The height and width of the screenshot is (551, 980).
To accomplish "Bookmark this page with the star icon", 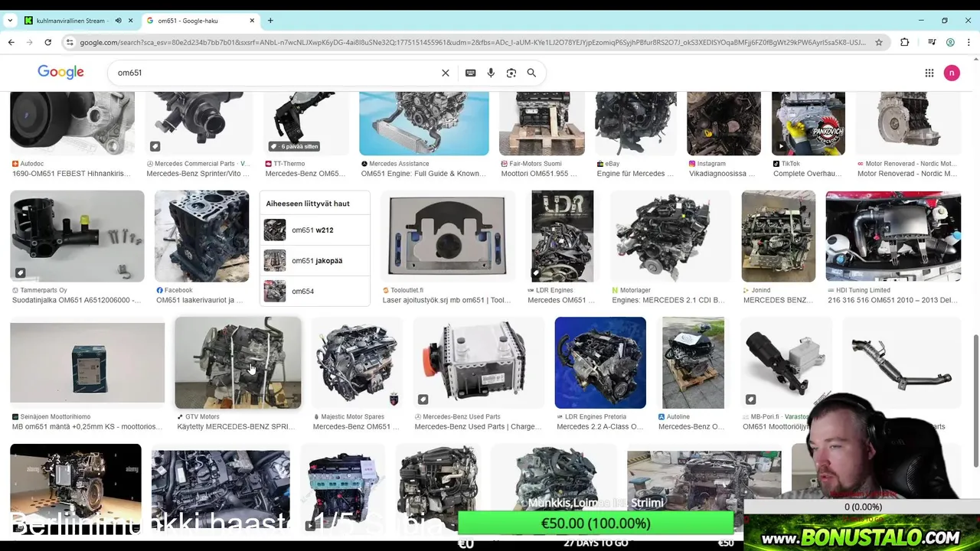I will pos(879,42).
